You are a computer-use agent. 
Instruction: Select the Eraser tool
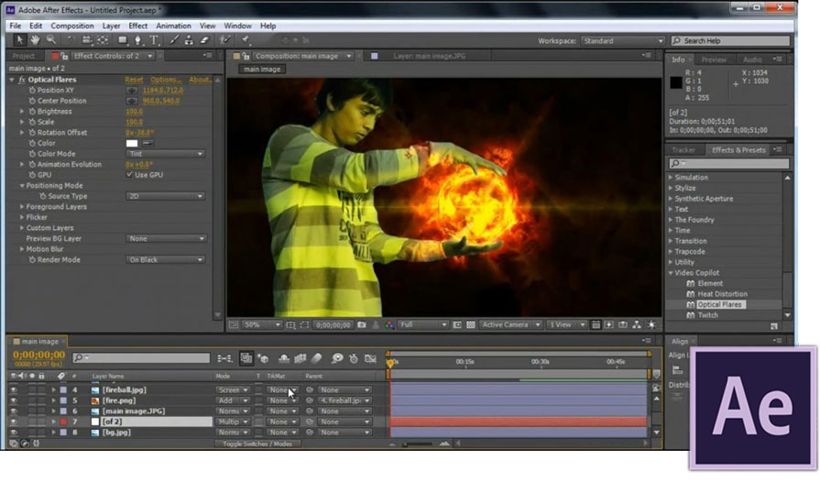pyautogui.click(x=204, y=39)
